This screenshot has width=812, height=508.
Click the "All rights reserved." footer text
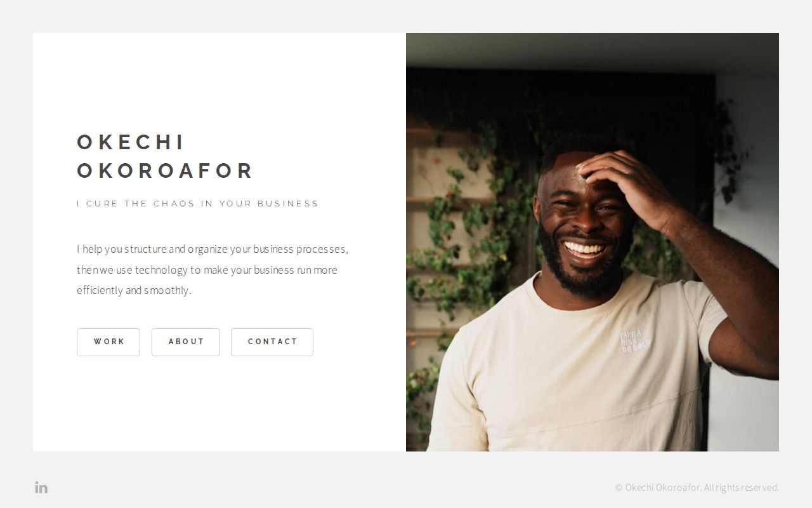coord(742,488)
